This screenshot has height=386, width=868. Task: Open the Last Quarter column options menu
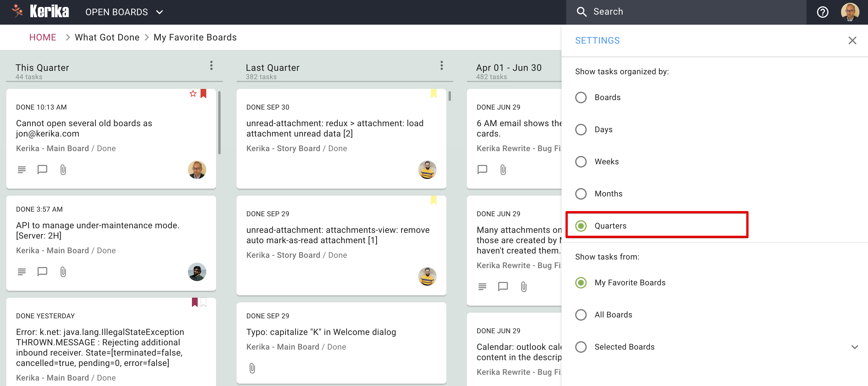tap(441, 65)
